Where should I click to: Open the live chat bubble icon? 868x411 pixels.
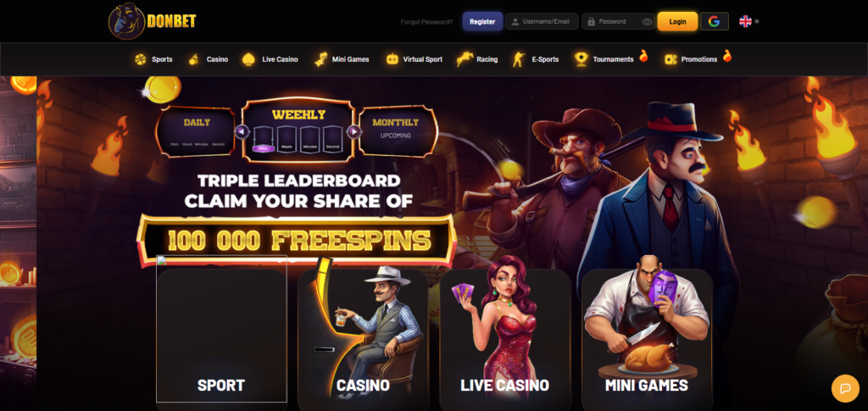pos(845,388)
